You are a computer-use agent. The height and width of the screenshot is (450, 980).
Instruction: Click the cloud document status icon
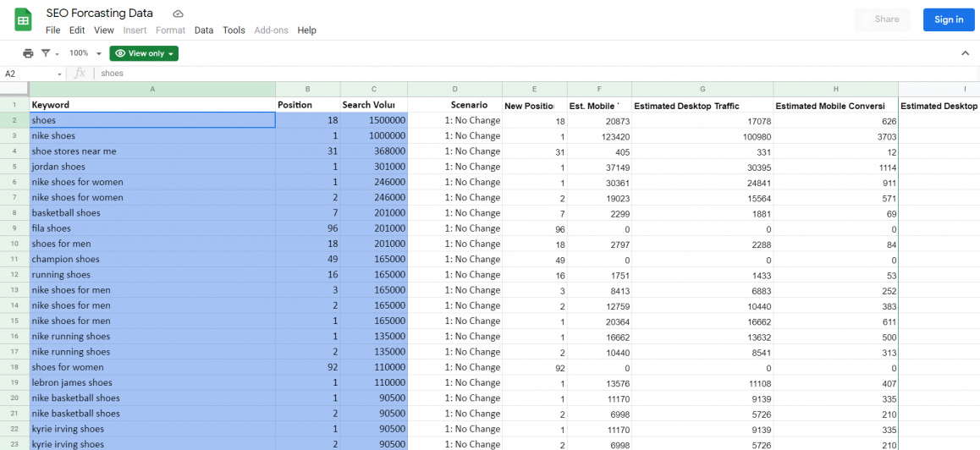[178, 14]
